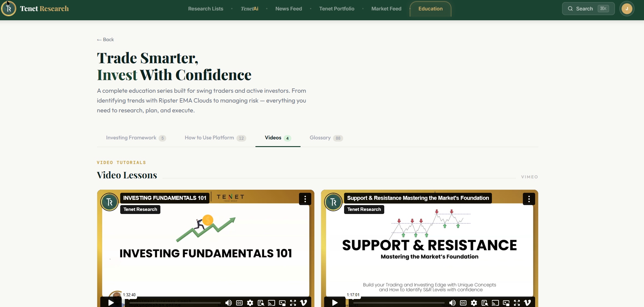
Task: Click the "Video Lessons" heading
Action: tap(127, 175)
